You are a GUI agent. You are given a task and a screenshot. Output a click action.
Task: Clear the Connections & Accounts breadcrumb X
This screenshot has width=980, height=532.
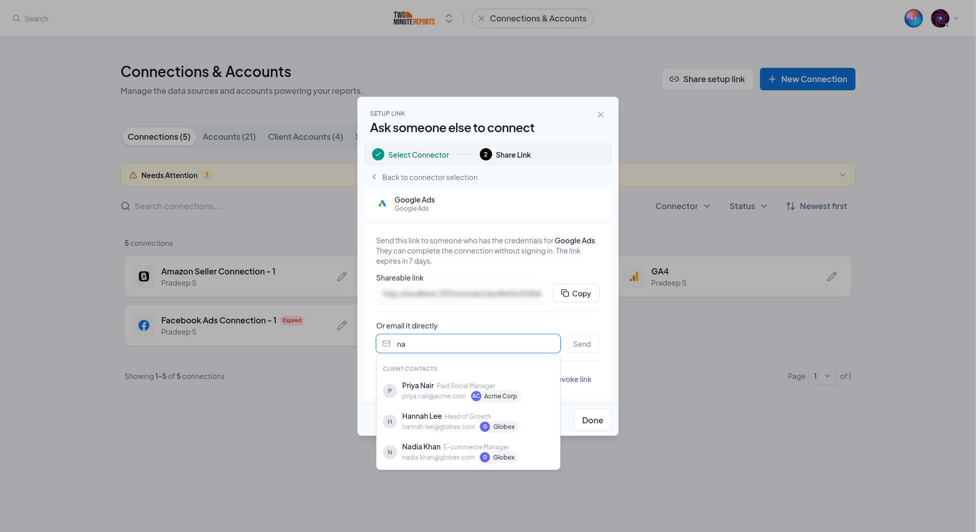coord(481,18)
